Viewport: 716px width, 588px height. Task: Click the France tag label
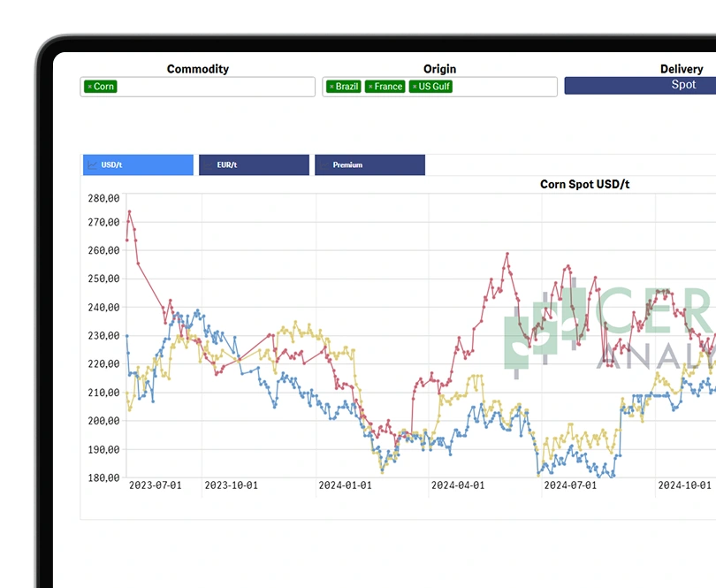[x=389, y=87]
